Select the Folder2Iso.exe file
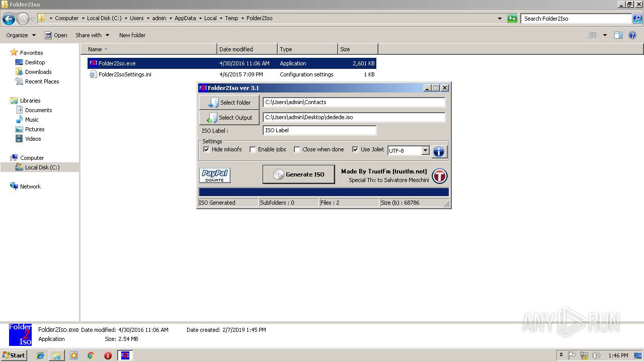This screenshot has height=362, width=644. tap(231, 63)
